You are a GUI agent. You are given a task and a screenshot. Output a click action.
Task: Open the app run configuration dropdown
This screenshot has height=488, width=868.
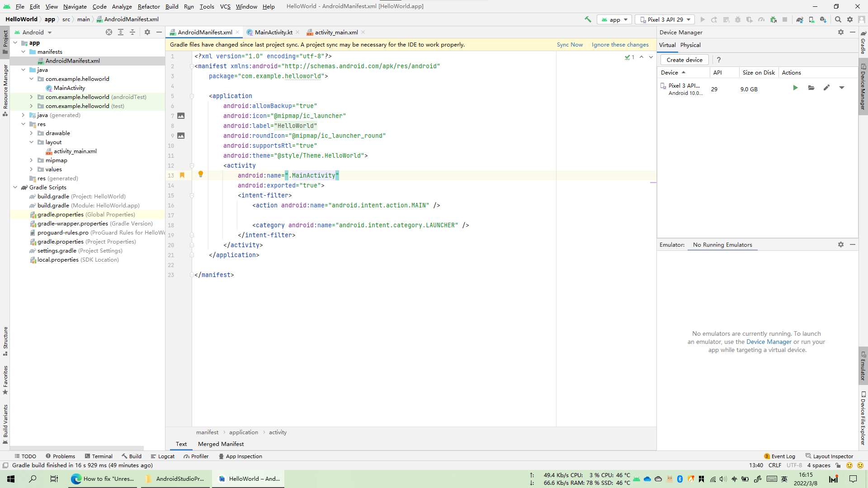[614, 19]
